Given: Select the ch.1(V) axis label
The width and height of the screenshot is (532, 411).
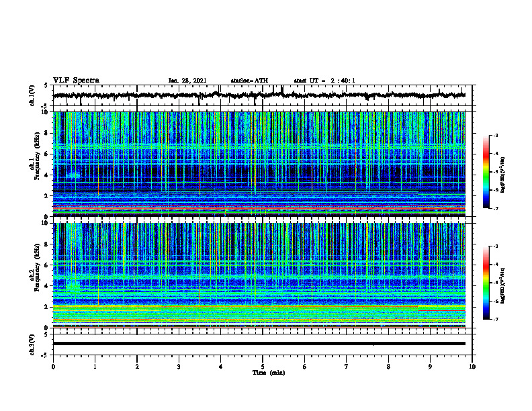Looking at the screenshot, I should click(x=32, y=95).
